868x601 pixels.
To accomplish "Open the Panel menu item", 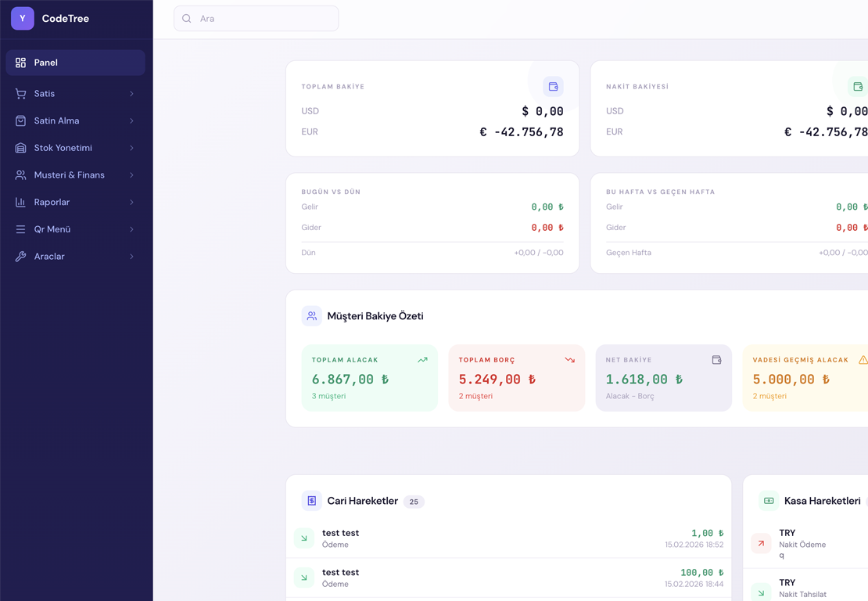I will [x=75, y=63].
